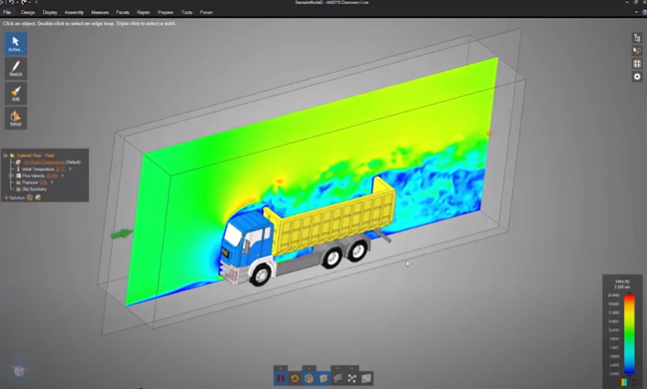647x389 pixels.
Task: Open the Setup tool
Action: [x=16, y=118]
